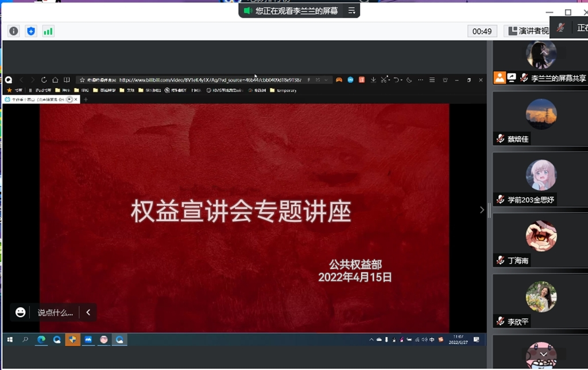Click the 说点什么 chat input
The image size is (588, 370).
tap(55, 313)
